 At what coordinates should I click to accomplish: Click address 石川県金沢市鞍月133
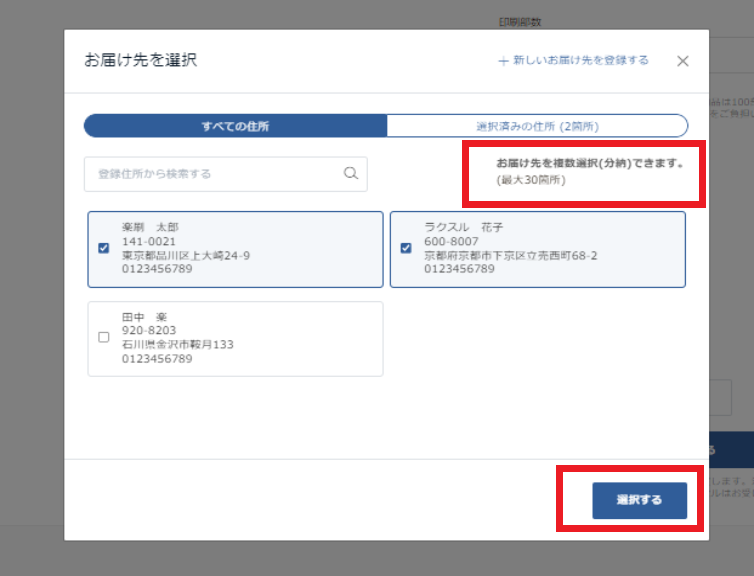tap(177, 345)
